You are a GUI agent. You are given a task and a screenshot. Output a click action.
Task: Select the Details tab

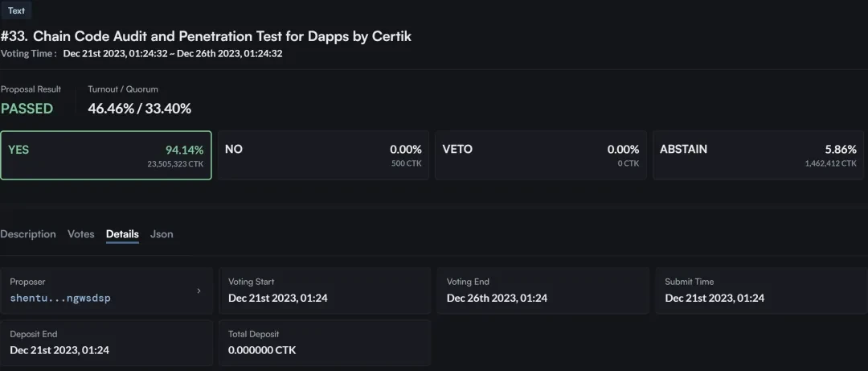122,234
